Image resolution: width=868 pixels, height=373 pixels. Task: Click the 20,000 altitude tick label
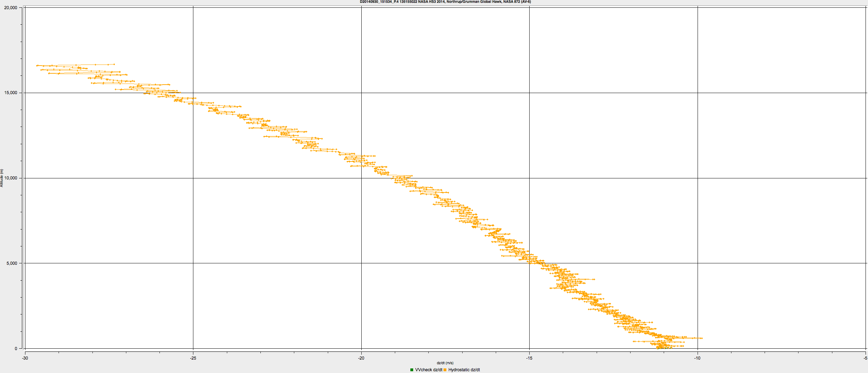coord(11,8)
